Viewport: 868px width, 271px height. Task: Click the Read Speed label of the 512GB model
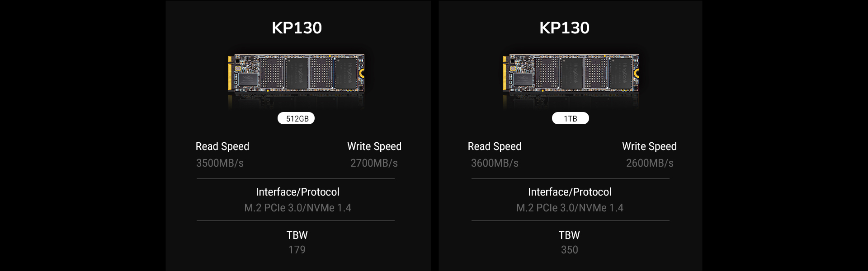(222, 146)
